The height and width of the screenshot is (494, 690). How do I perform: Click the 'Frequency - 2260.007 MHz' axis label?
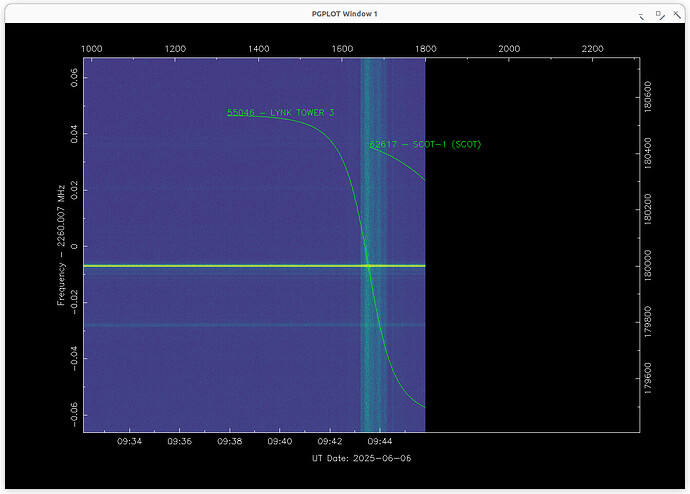pyautogui.click(x=61, y=245)
